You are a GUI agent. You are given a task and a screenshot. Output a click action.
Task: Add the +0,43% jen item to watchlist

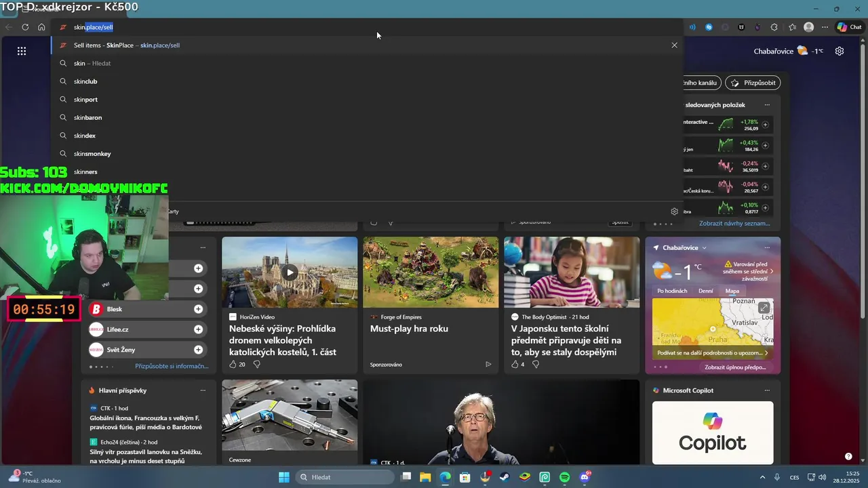point(765,145)
